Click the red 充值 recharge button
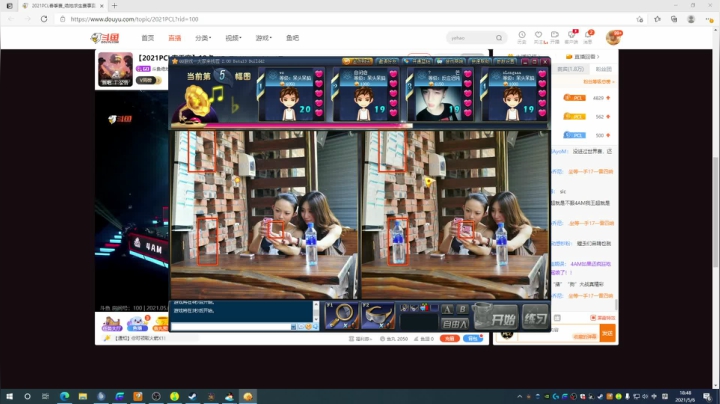The image size is (720, 404). (x=450, y=338)
